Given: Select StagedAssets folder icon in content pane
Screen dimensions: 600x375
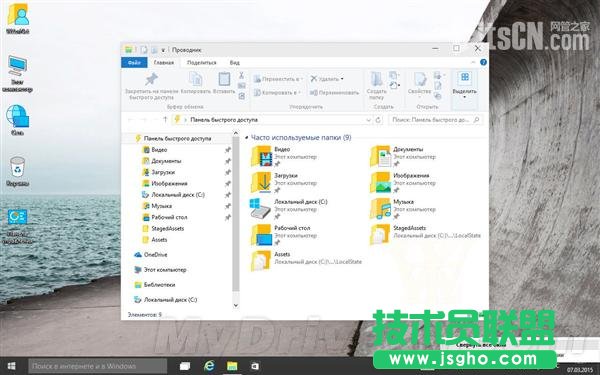Looking at the screenshot, I should click(380, 235).
